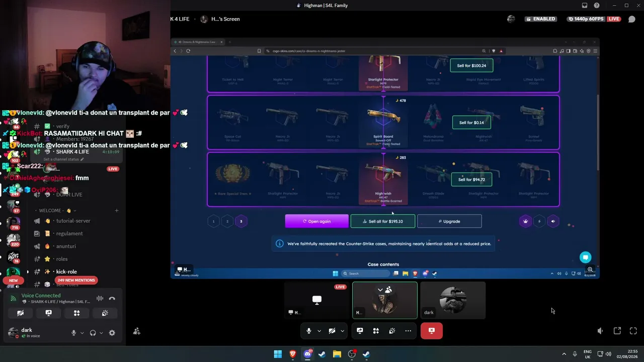644x362 pixels.
Task: Add a channel with WELCOME plus icon
Action: pyautogui.click(x=116, y=211)
